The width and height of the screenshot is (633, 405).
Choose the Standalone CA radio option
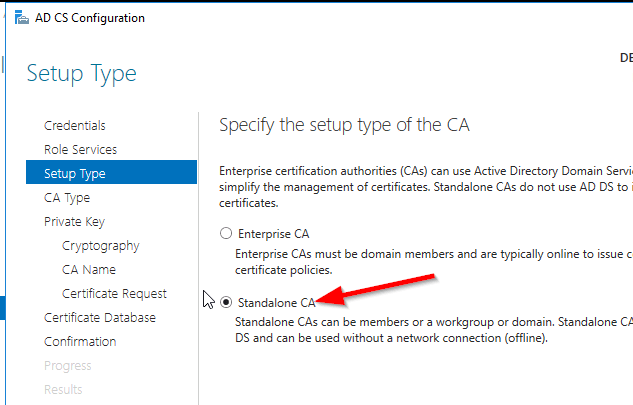click(226, 301)
